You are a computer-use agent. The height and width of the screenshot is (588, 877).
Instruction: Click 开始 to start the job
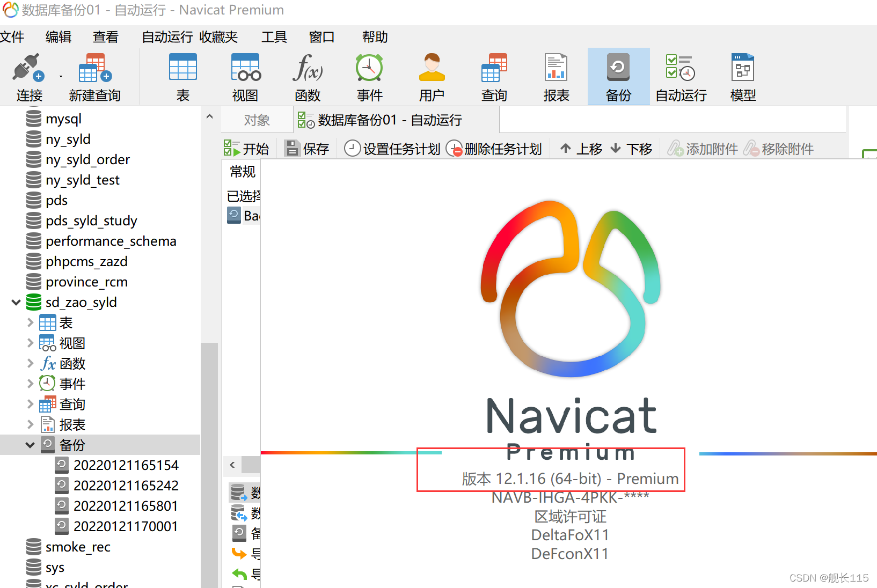[x=246, y=149]
